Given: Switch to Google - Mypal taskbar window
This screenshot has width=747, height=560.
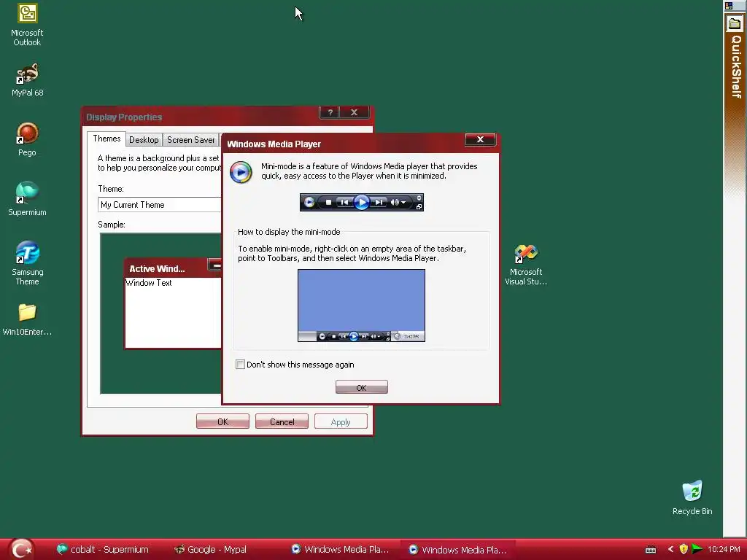Looking at the screenshot, I should pyautogui.click(x=211, y=550).
